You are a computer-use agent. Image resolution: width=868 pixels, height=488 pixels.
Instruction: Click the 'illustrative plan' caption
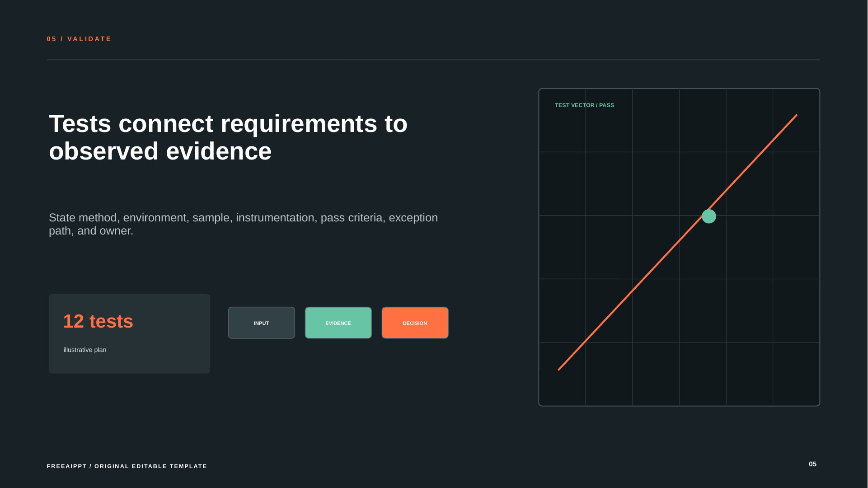tap(85, 350)
